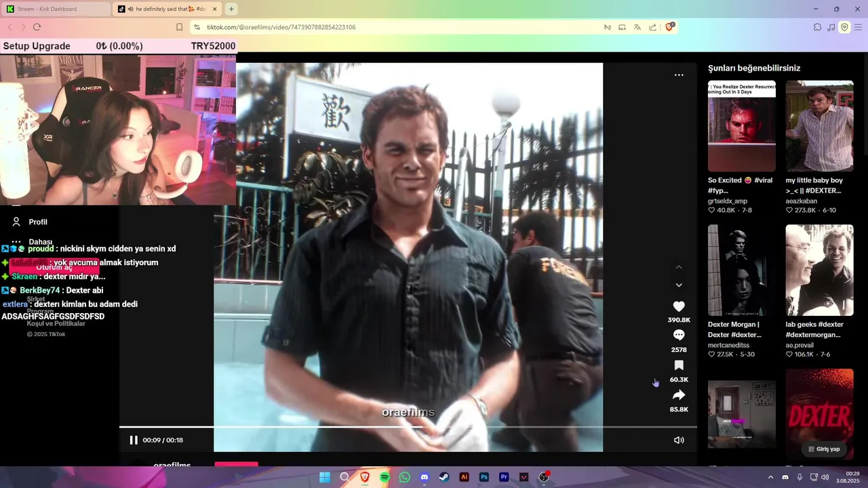
Task: Seek on the video progress bar
Action: tap(408, 427)
